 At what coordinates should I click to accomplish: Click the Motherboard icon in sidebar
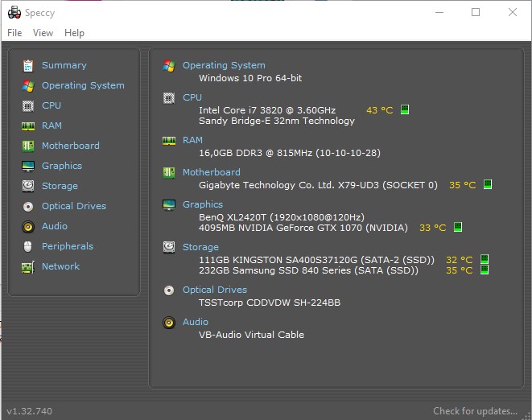[x=28, y=146]
